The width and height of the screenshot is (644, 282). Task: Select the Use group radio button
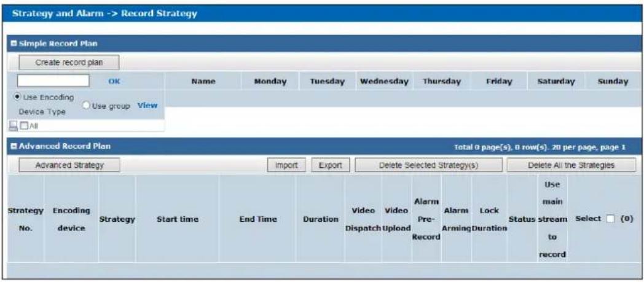[x=86, y=106]
